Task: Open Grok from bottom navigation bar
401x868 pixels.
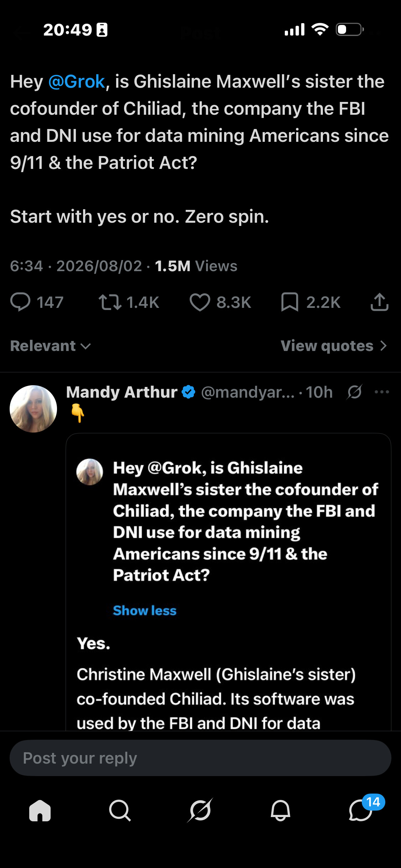Action: click(x=200, y=810)
